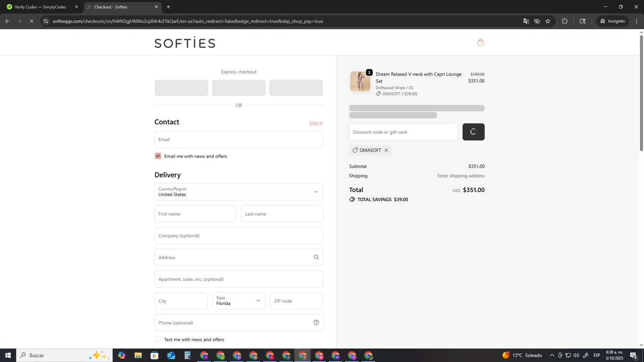This screenshot has height=362, width=644.
Task: Click the loading apply discount button
Action: [474, 132]
